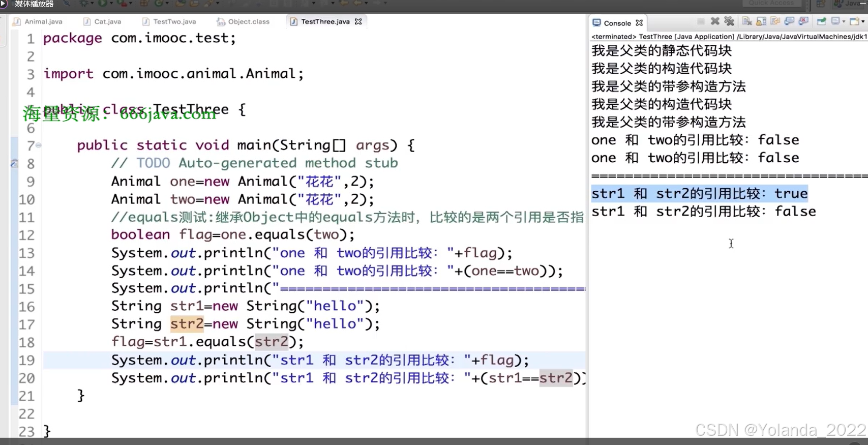
Task: Click the task marker beside line 8
Action: pyautogui.click(x=14, y=163)
